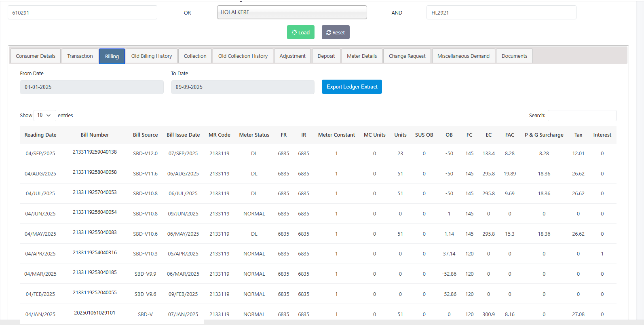Export the ledger extract
The width and height of the screenshot is (644, 325).
coord(352,87)
